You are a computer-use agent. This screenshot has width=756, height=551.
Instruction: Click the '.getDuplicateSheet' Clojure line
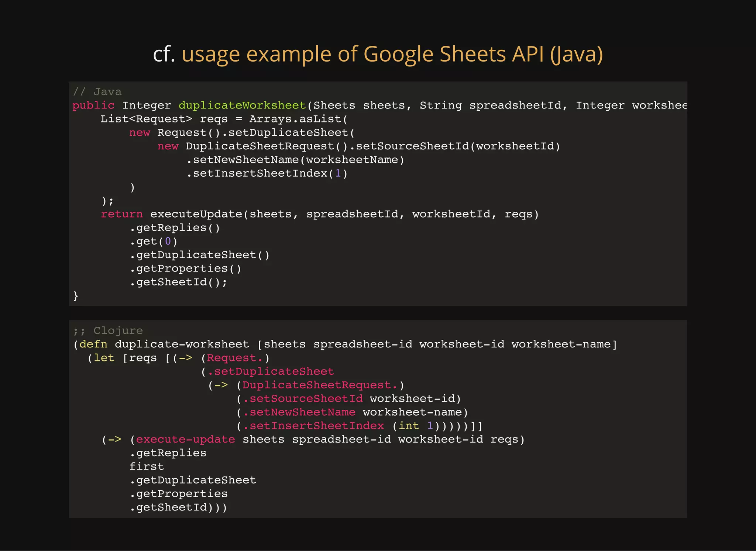[x=193, y=481]
